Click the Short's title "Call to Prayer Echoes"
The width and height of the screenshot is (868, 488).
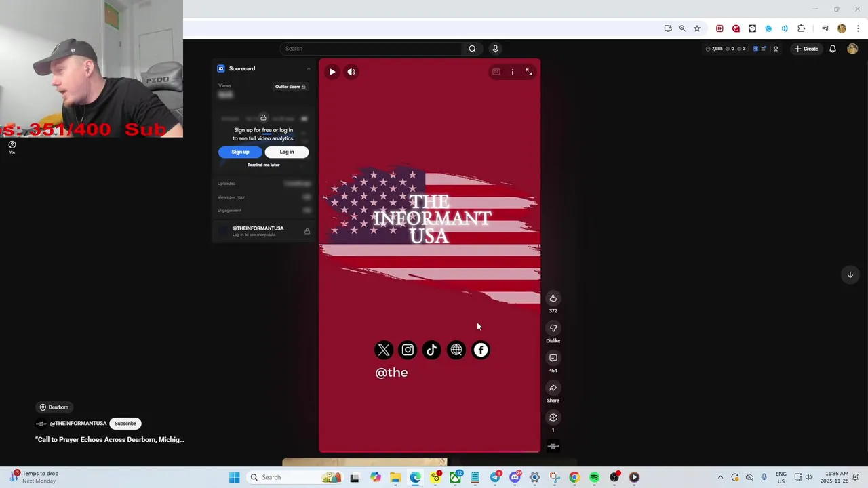click(110, 440)
